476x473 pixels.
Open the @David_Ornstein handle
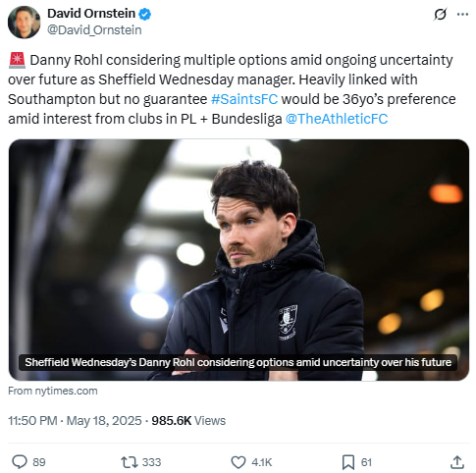(94, 30)
